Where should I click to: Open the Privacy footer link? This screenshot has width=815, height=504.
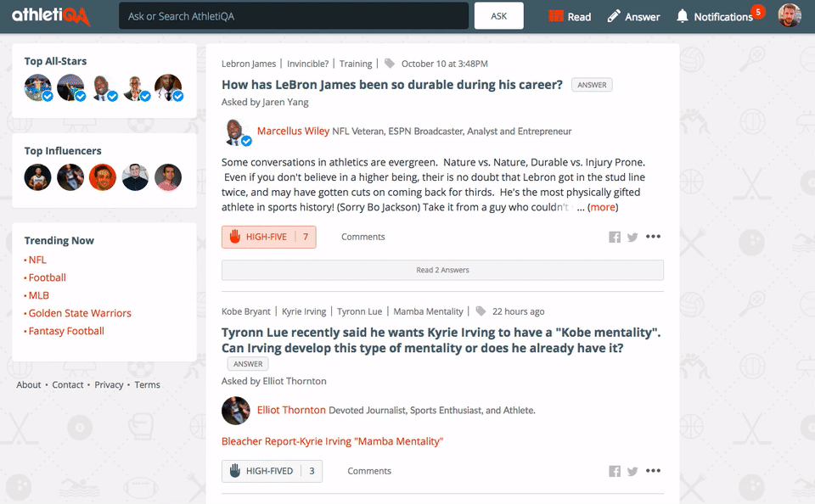coord(109,384)
